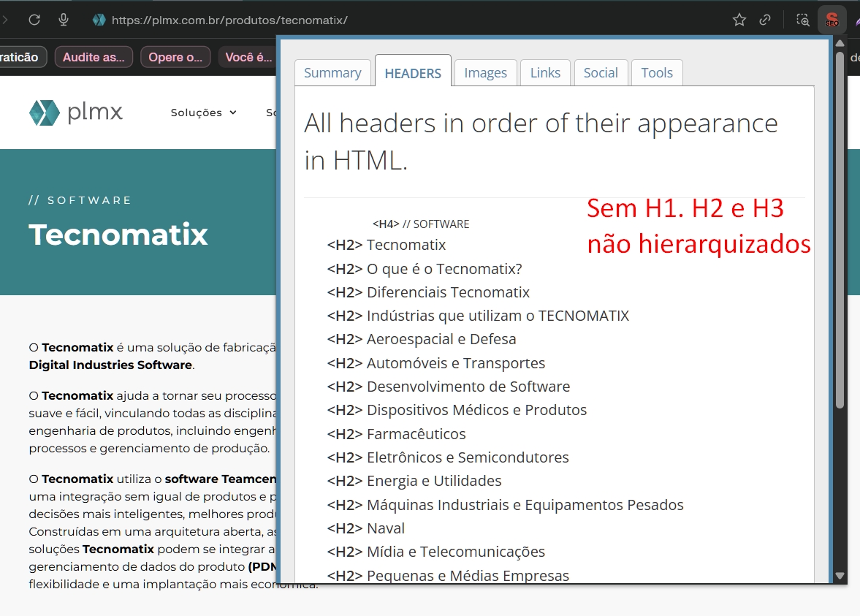This screenshot has width=860, height=616.
Task: Reload the page with the refresh icon
Action: point(34,20)
